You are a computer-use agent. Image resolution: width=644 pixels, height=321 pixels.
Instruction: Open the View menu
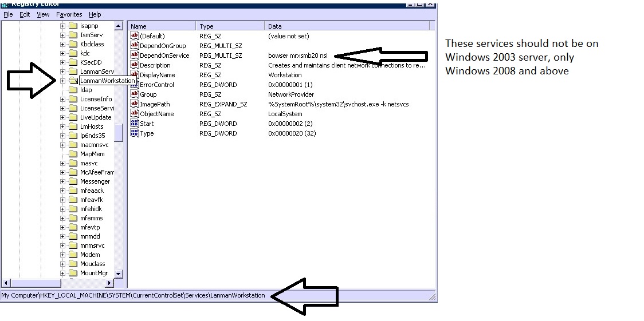(43, 14)
